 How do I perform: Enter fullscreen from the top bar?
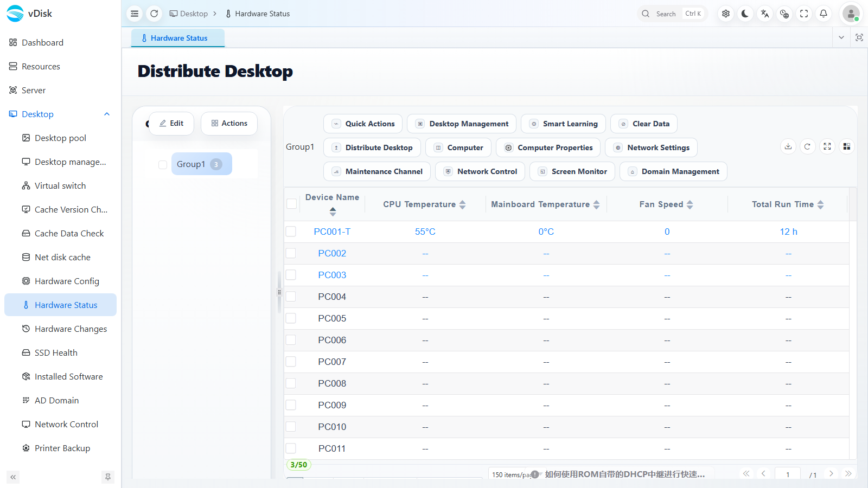click(804, 14)
